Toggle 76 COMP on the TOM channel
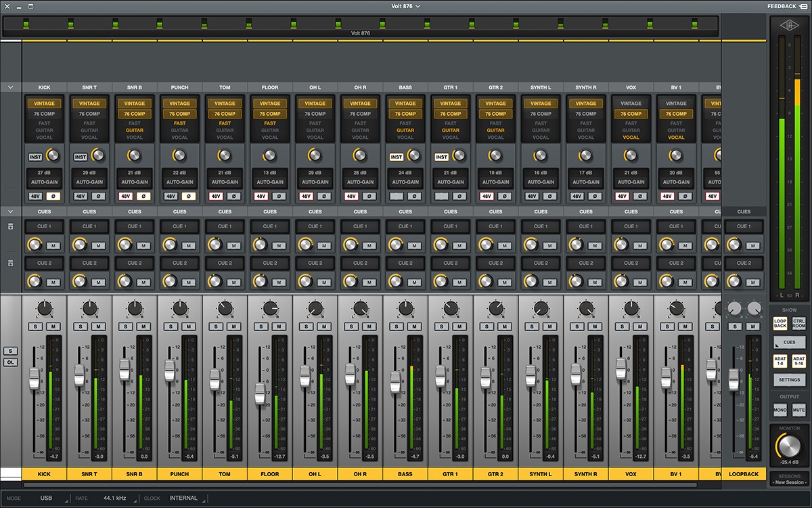The height and width of the screenshot is (508, 812). [225, 114]
